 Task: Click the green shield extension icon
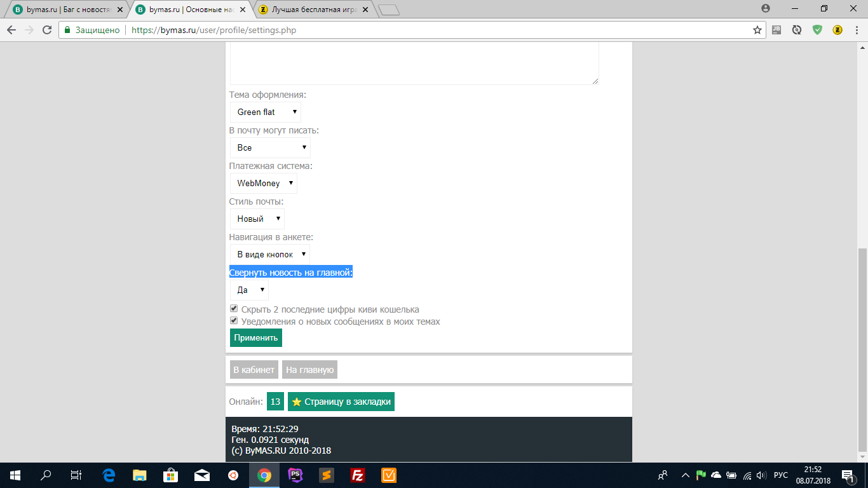[x=817, y=30]
